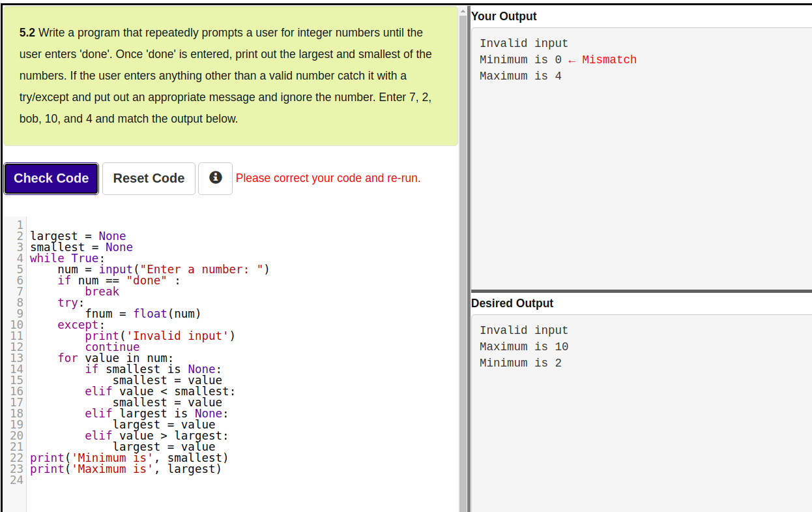812x512 pixels.
Task: Open the info icon button
Action: (215, 179)
